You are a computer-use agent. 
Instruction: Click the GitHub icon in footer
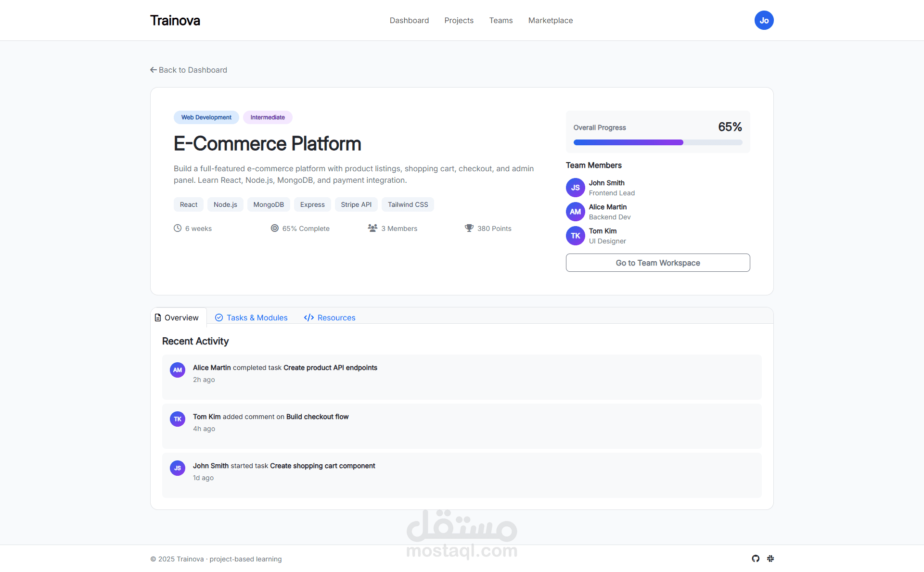point(756,559)
